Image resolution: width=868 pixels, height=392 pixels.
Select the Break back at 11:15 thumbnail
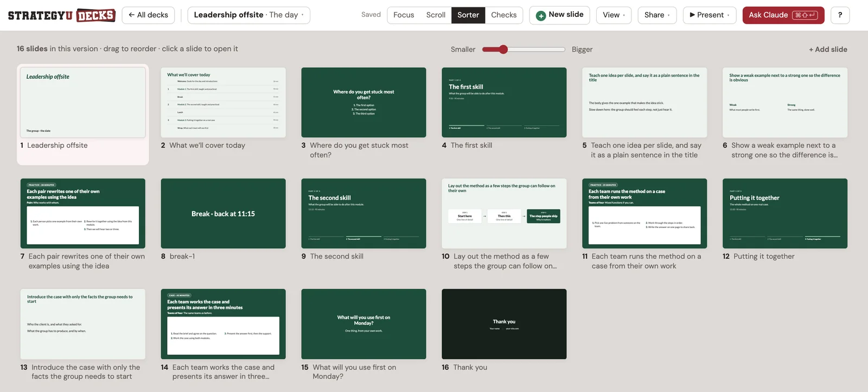(224, 213)
